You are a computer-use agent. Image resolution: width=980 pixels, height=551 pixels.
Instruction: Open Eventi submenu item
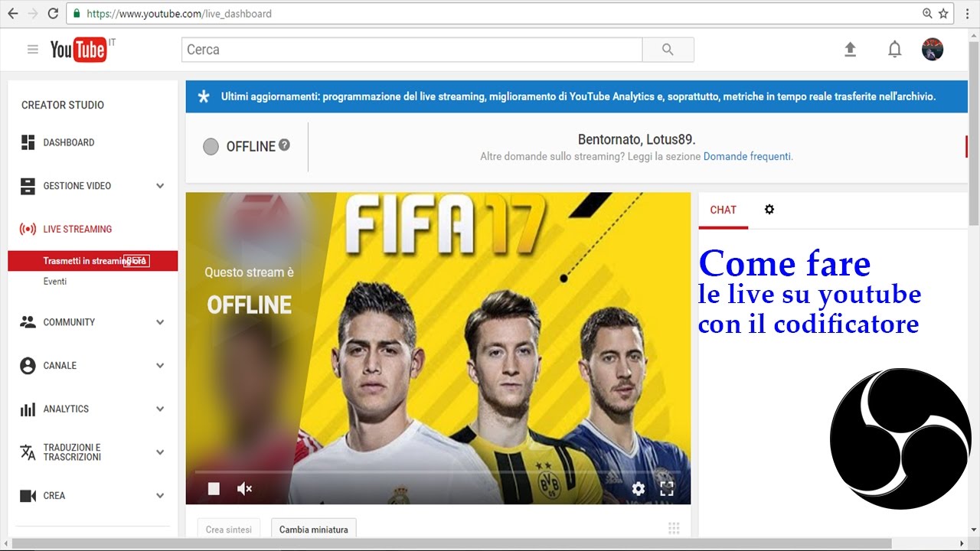[x=55, y=282]
